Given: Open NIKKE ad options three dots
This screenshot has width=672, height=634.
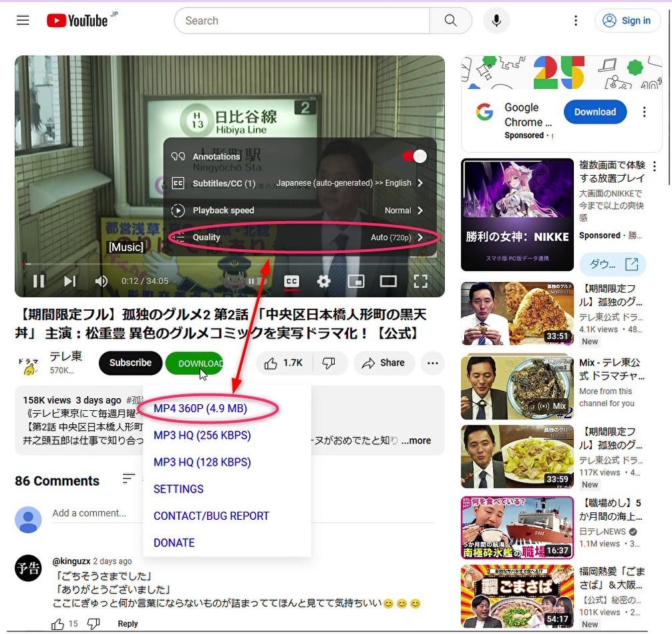Looking at the screenshot, I should pyautogui.click(x=655, y=166).
